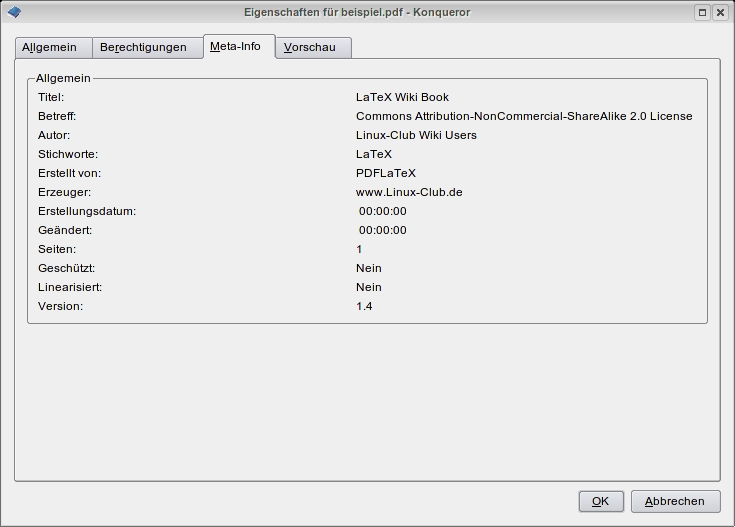The width and height of the screenshot is (735, 527).
Task: Click the Seiten value 1
Action: pyautogui.click(x=359, y=249)
